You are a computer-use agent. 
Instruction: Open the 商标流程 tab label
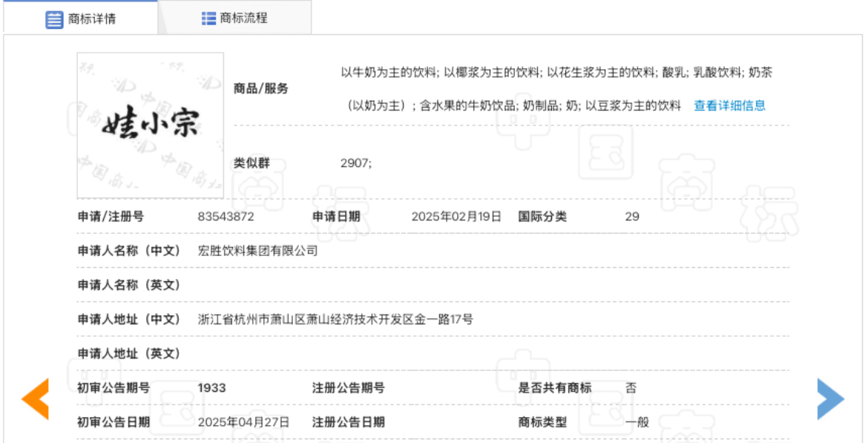coord(243,19)
